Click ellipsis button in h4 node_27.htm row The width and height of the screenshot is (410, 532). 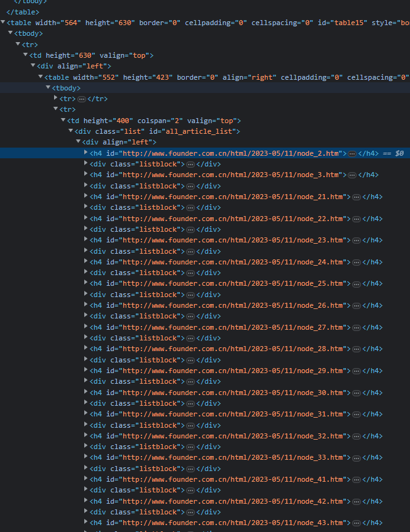click(357, 328)
